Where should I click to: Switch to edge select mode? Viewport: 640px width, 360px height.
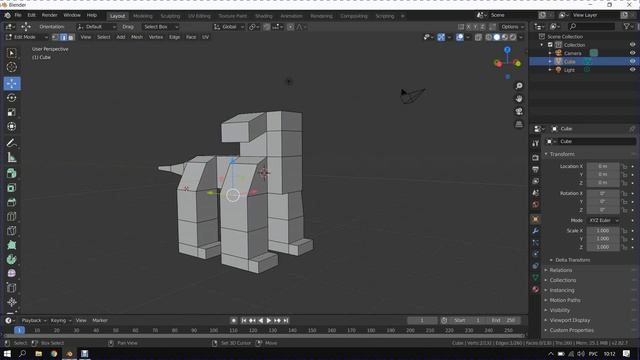click(x=63, y=37)
